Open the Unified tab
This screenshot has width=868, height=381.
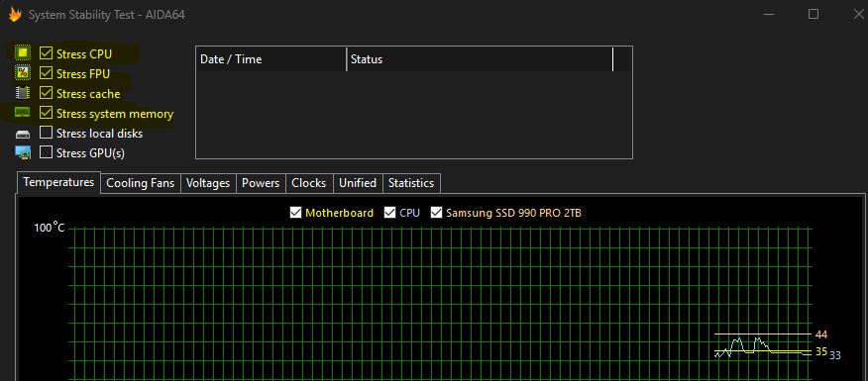coord(358,183)
